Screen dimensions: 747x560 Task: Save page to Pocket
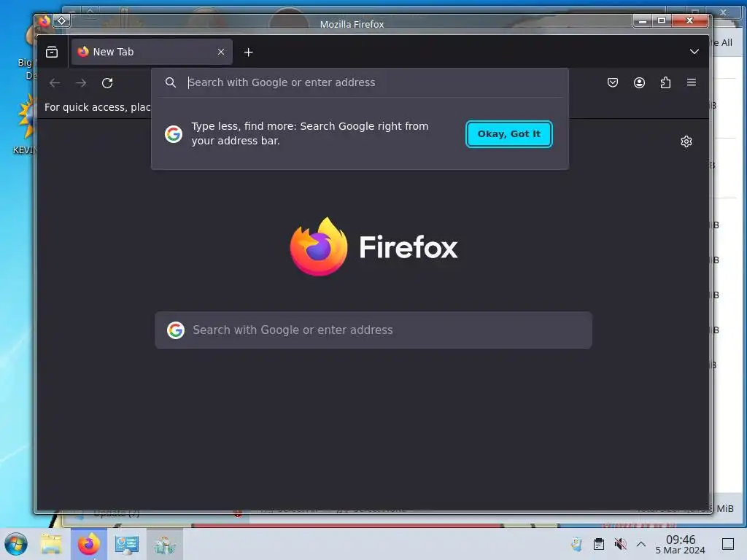tap(613, 82)
